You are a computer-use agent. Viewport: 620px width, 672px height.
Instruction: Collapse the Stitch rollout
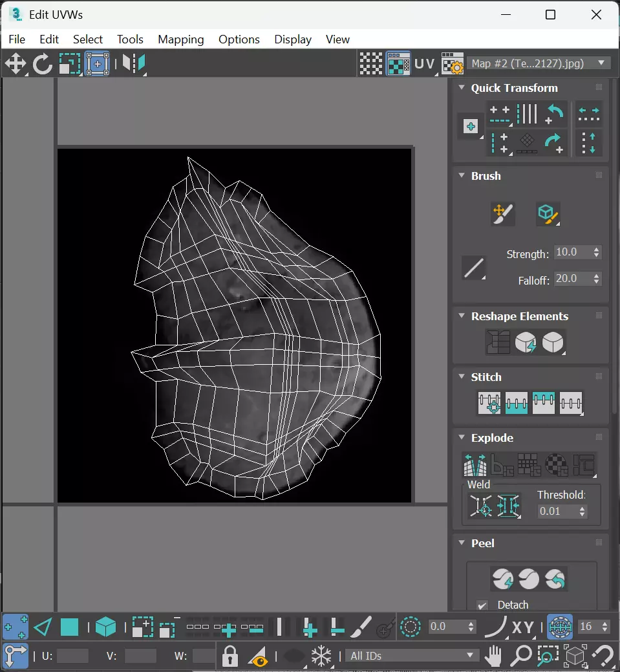coord(462,376)
